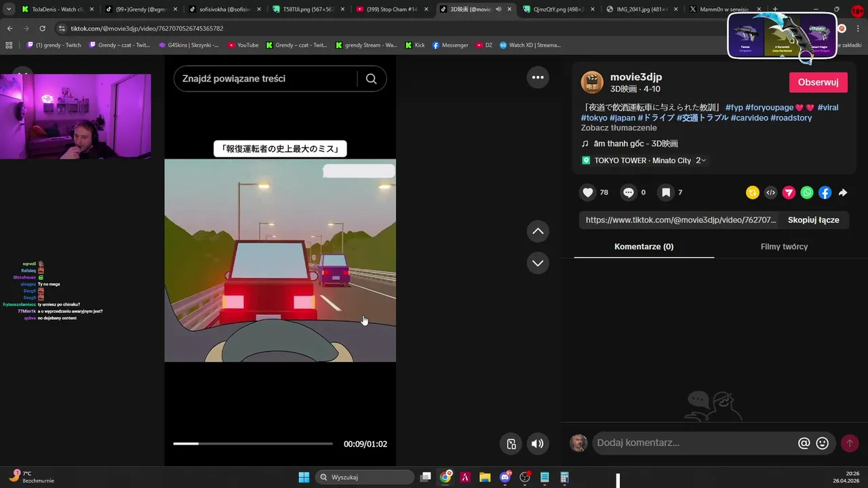The width and height of the screenshot is (868, 488).
Task: Switch to the Mamm0n browser tab
Action: coord(725,9)
